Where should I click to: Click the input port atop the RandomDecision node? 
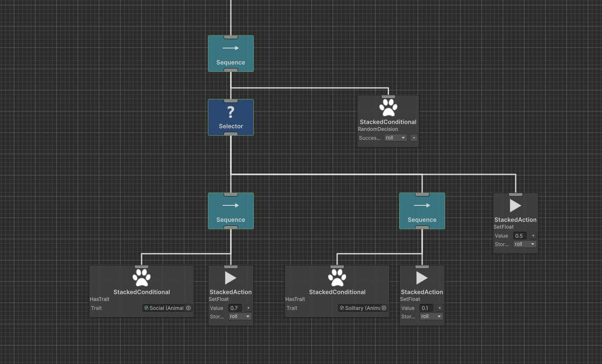pyautogui.click(x=388, y=97)
